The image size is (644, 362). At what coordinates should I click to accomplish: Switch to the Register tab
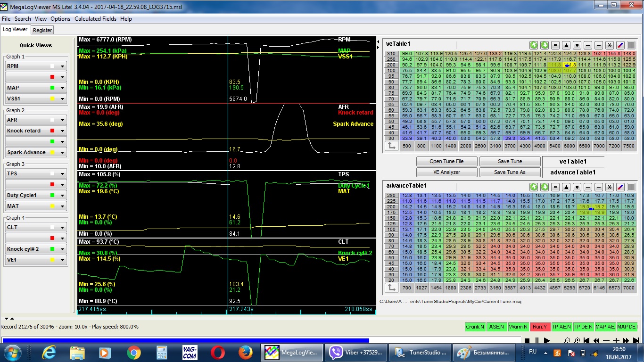[42, 30]
